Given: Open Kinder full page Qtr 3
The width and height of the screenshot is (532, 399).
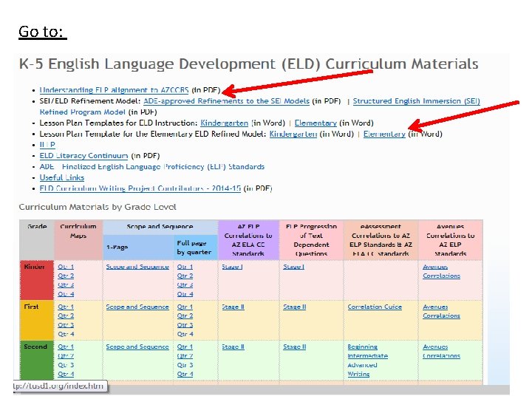Looking at the screenshot, I should (x=185, y=285).
